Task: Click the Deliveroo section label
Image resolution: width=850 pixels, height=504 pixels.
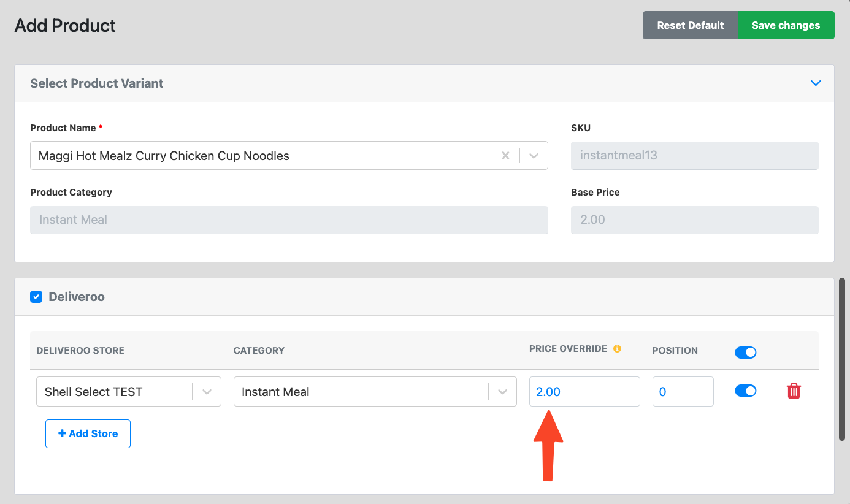Action: pyautogui.click(x=77, y=297)
